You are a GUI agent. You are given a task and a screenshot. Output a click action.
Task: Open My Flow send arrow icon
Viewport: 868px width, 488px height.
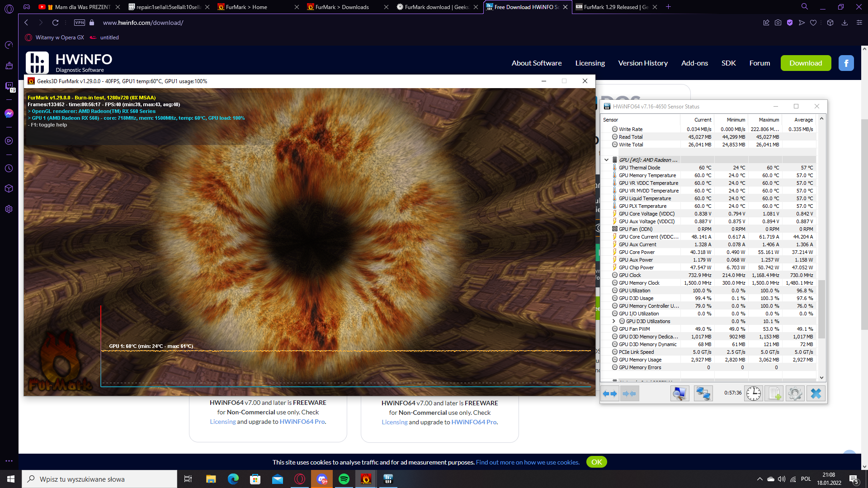(802, 23)
